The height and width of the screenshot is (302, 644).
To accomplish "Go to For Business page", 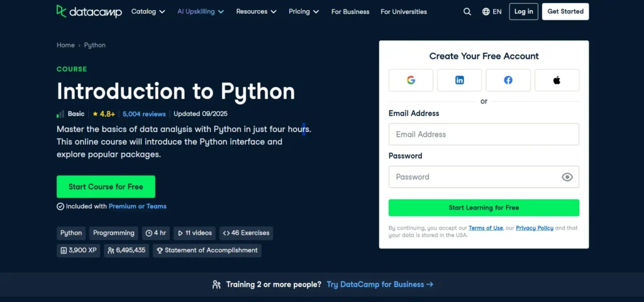I will tap(350, 11).
